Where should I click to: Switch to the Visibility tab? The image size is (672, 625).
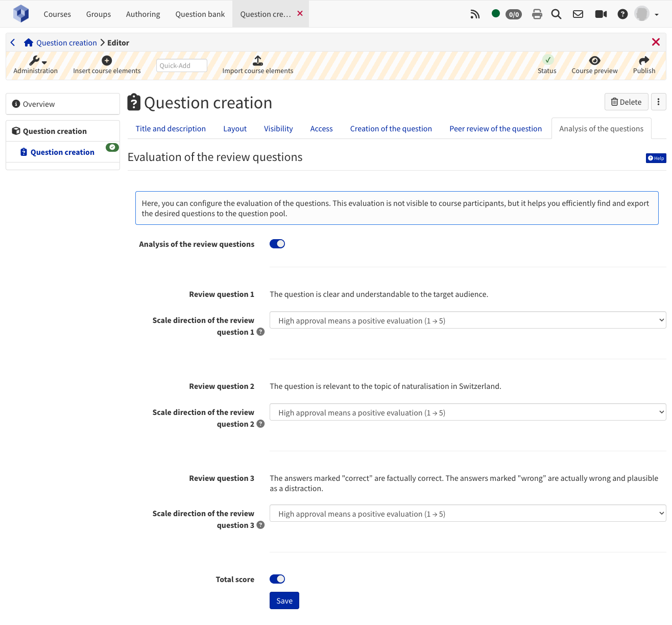[x=278, y=129]
